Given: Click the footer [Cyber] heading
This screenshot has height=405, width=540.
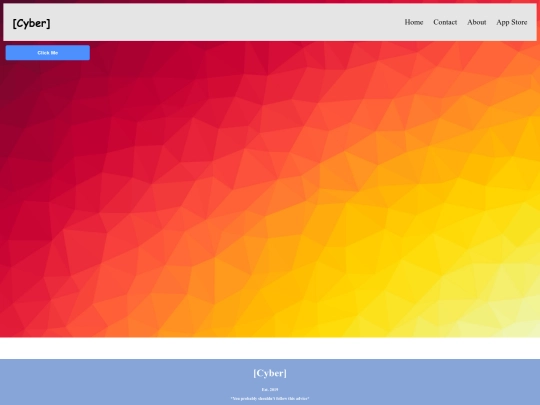Looking at the screenshot, I should point(270,373).
